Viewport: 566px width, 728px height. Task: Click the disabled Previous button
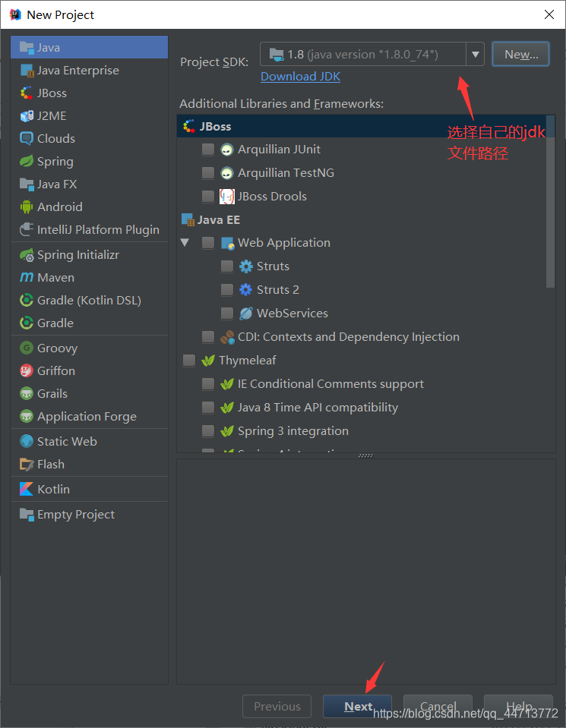tap(277, 706)
